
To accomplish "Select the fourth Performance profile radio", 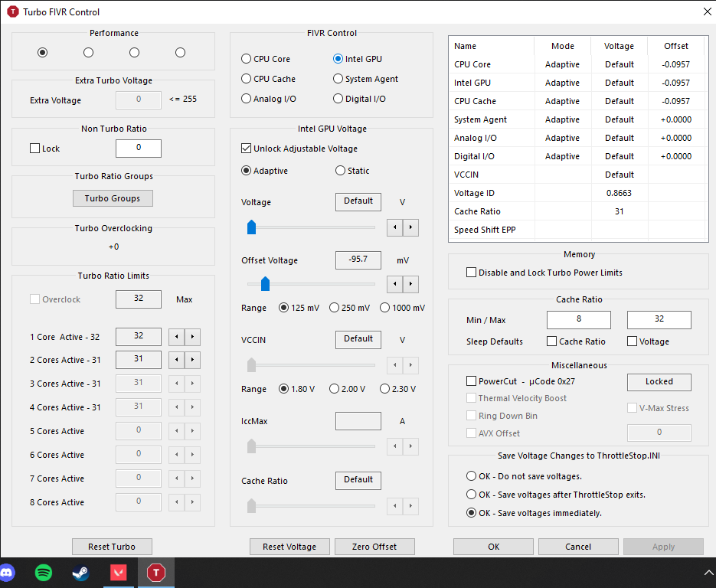I will point(181,53).
